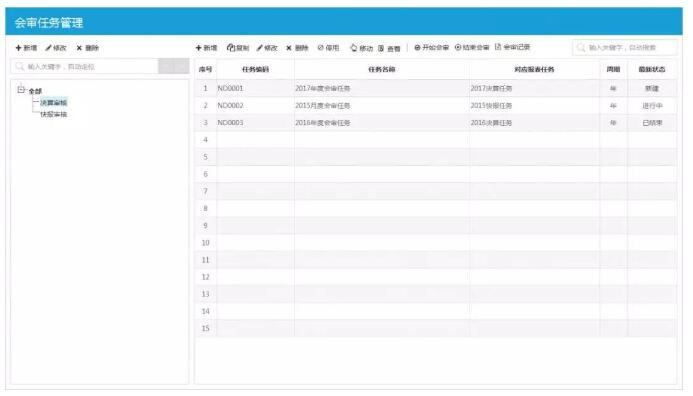Click 修改 pencil icon above left tree
693x396 pixels.
tap(49, 48)
